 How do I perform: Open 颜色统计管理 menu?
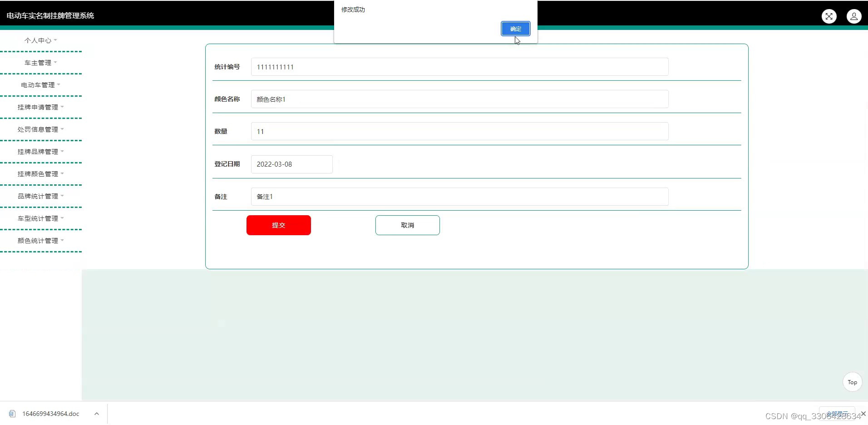[41, 241]
